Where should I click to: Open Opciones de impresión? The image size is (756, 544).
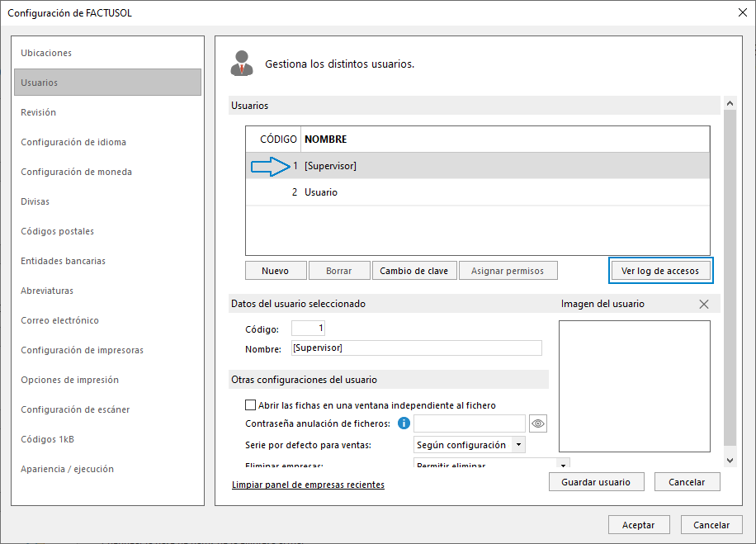(107, 380)
